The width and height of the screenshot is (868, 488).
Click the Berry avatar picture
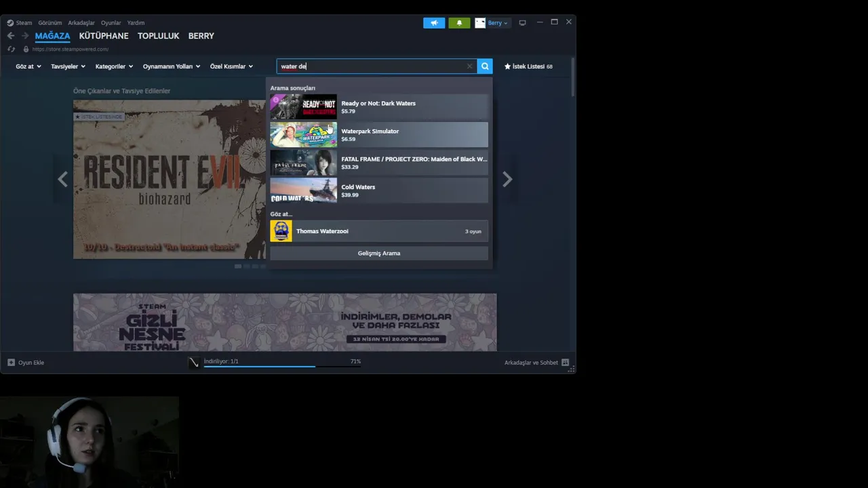point(480,22)
